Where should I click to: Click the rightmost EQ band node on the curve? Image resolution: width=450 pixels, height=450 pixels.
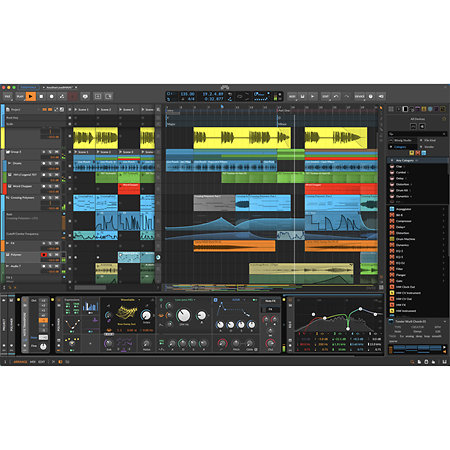pos(376,314)
